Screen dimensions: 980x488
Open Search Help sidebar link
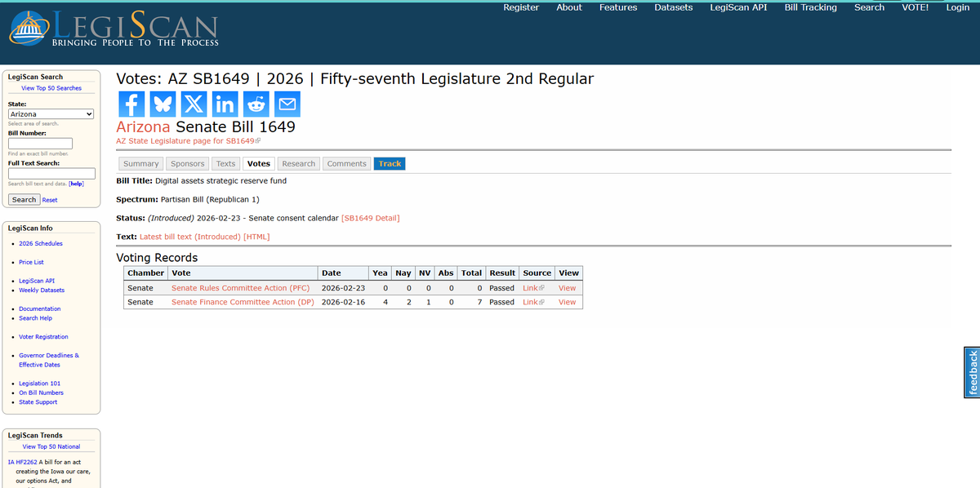[35, 318]
